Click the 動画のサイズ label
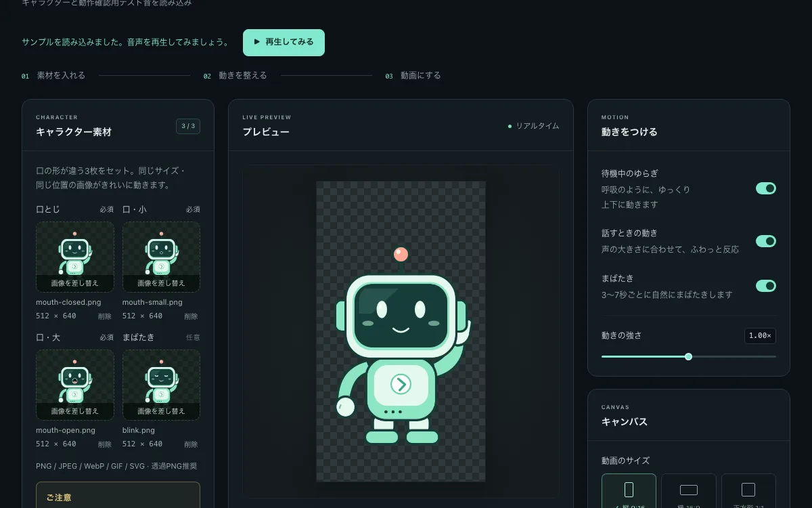 625,461
